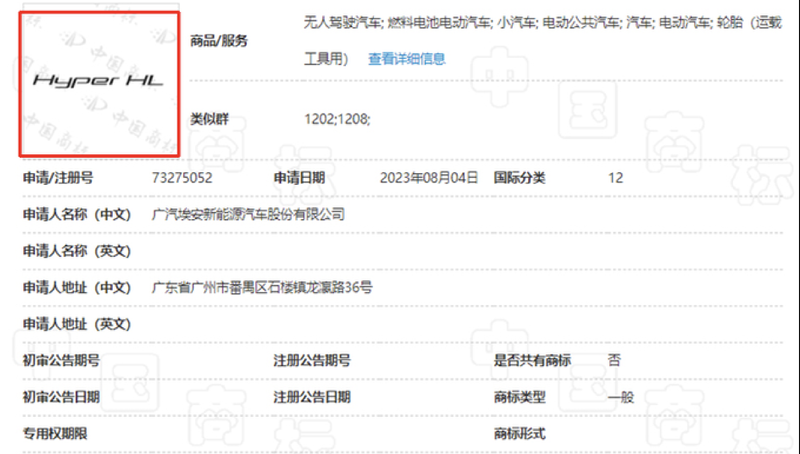Viewport: 800px width, 454px height.
Task: Click the 商品/服务 label
Action: pos(219,41)
